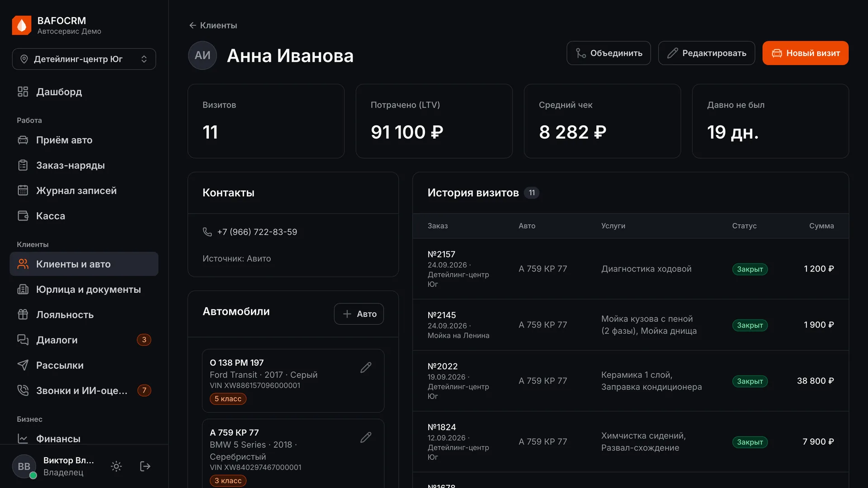Open Дашборд from the sidebar
The width and height of the screenshot is (868, 488).
pos(84,92)
